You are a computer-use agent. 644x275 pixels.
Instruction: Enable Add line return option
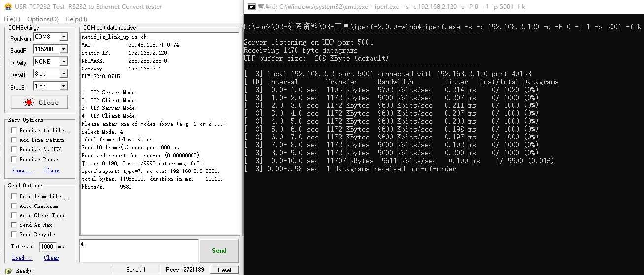14,140
